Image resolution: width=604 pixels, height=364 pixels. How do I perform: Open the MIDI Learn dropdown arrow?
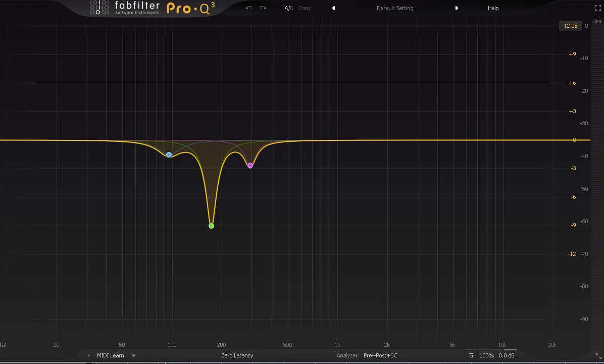point(134,355)
